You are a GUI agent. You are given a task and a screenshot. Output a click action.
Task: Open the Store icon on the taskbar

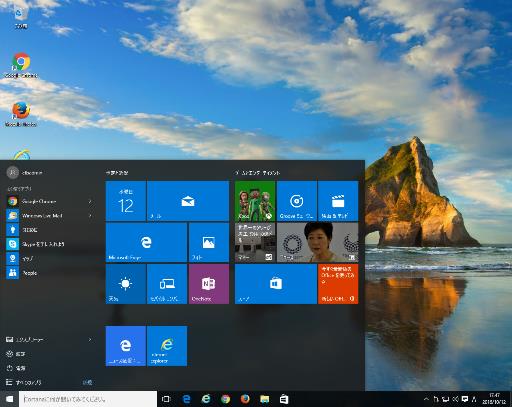click(x=284, y=399)
